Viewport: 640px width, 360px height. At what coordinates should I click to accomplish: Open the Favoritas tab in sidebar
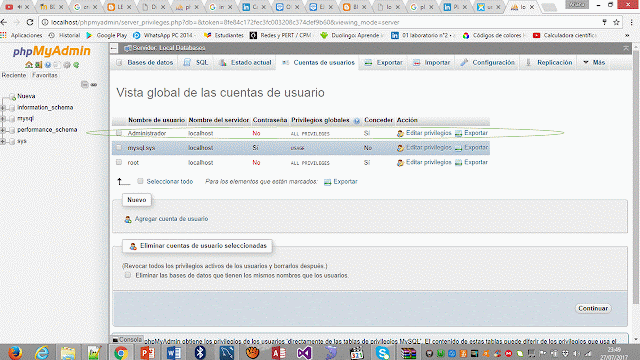pos(45,76)
